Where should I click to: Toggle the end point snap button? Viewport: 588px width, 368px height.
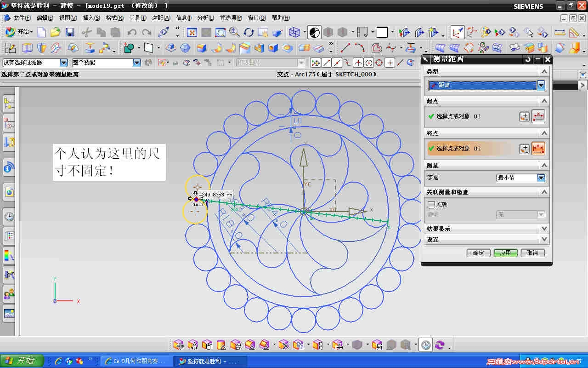[327, 63]
